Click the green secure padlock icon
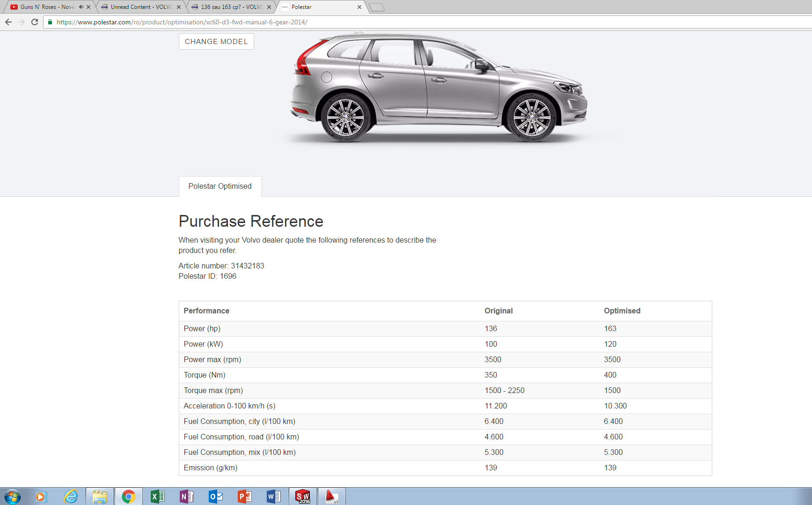Viewport: 812px width, 505px height. (x=50, y=22)
